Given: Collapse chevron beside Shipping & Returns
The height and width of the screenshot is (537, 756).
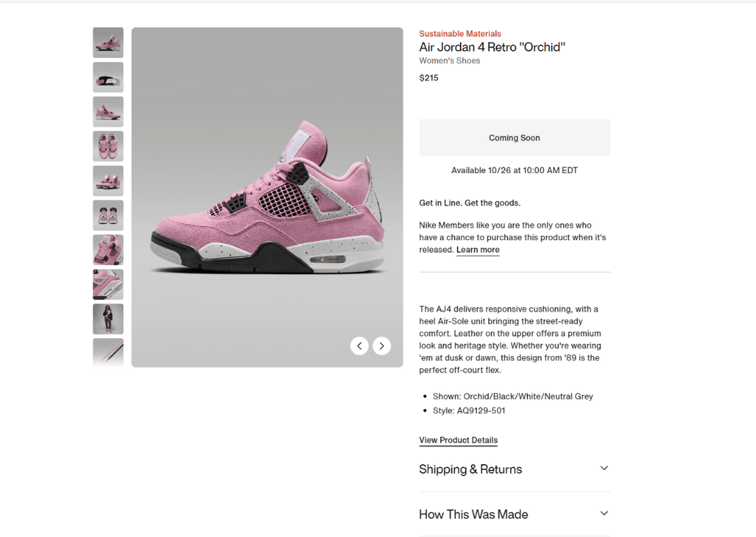Looking at the screenshot, I should [604, 468].
